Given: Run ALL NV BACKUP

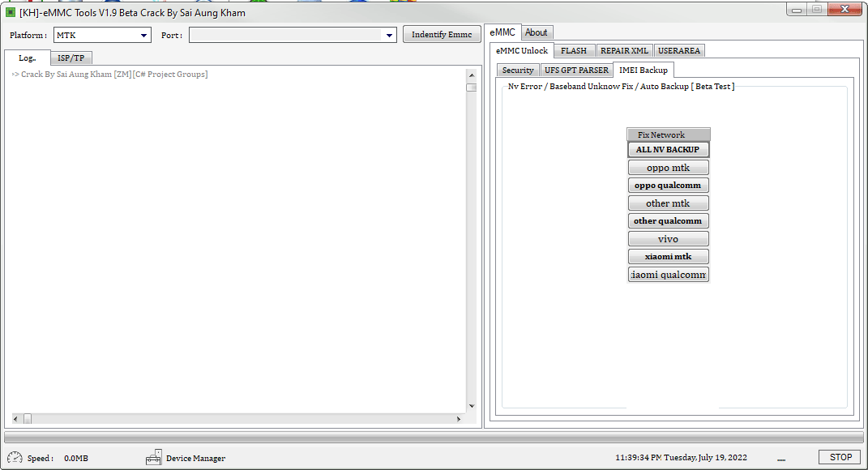Looking at the screenshot, I should tap(668, 149).
